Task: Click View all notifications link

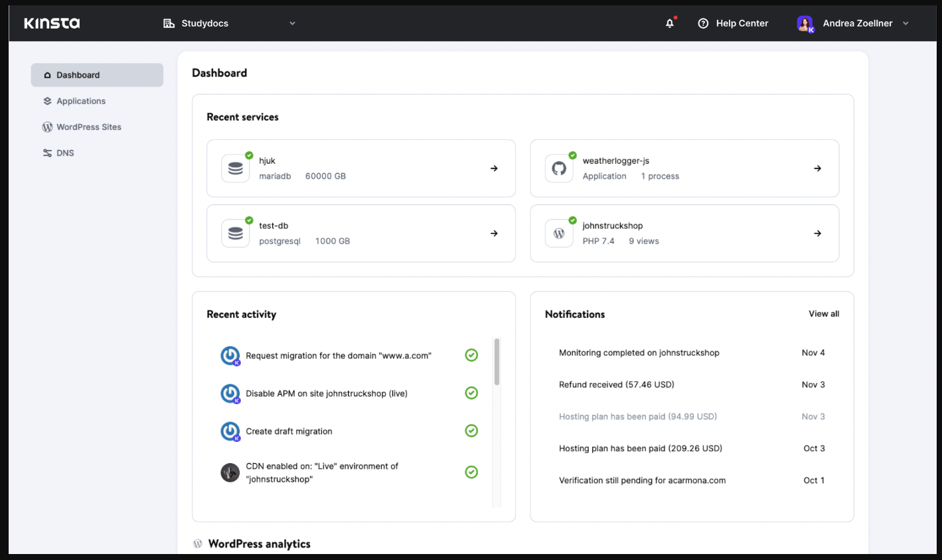Action: [x=823, y=314]
